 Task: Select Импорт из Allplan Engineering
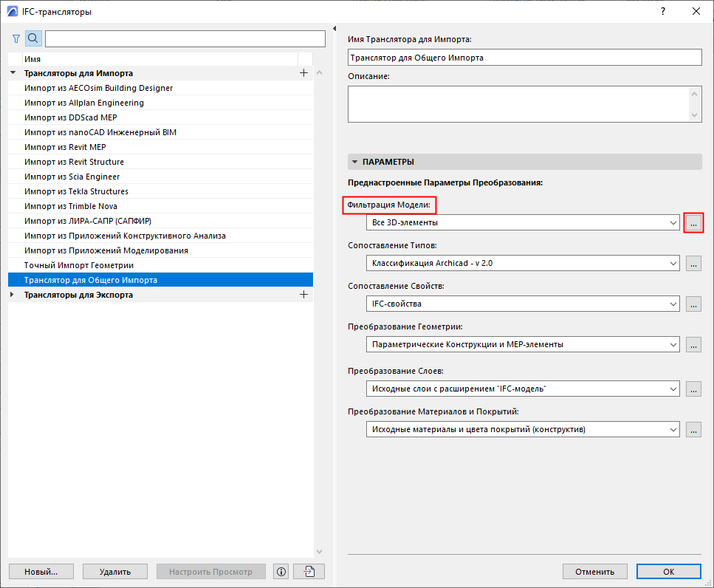coord(160,103)
